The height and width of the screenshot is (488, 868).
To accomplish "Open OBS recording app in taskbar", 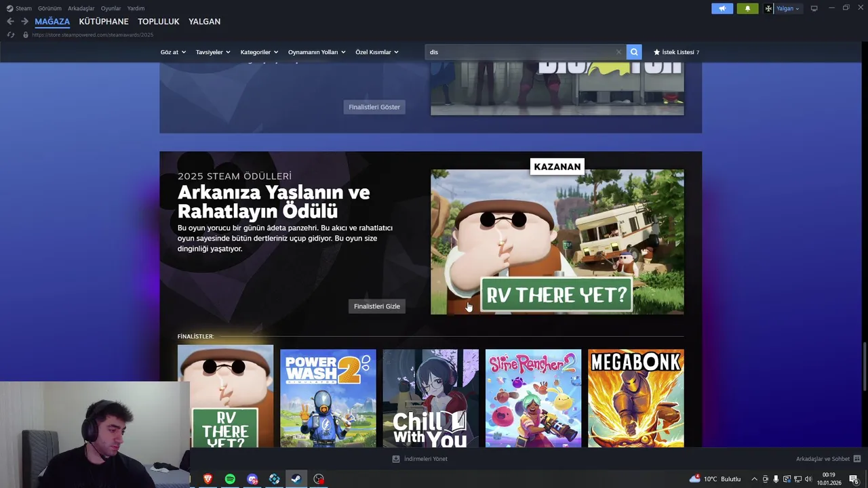I will [x=319, y=479].
